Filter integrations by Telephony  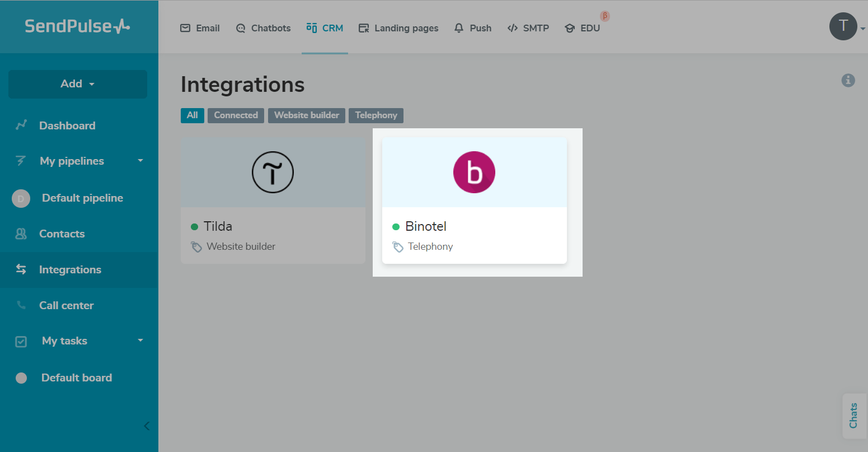click(x=376, y=115)
